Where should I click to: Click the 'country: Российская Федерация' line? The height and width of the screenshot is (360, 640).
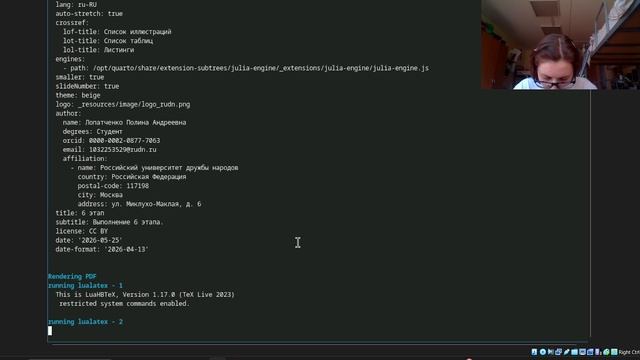tap(132, 177)
